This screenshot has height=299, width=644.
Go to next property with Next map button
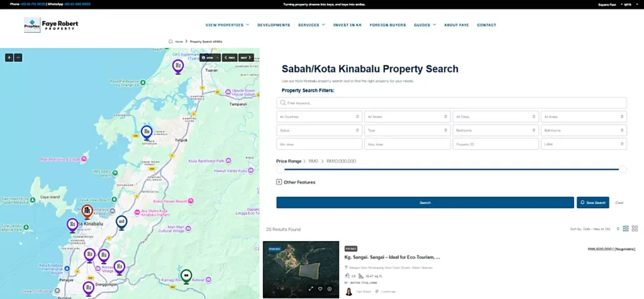click(246, 57)
